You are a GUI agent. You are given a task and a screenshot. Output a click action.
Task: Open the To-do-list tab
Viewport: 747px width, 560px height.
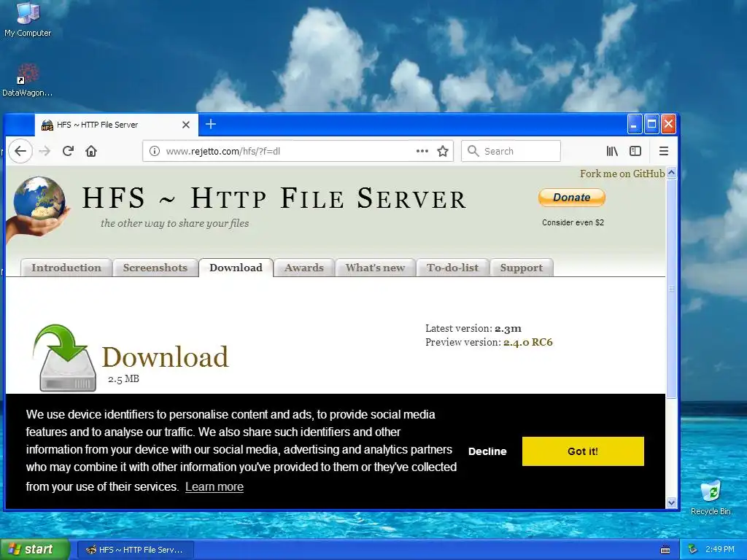coord(452,268)
